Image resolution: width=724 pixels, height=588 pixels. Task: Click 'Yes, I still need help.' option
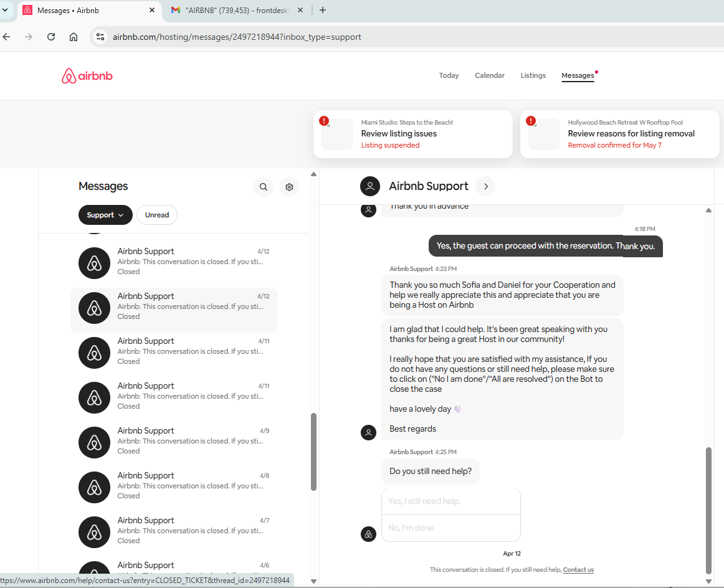click(x=451, y=501)
